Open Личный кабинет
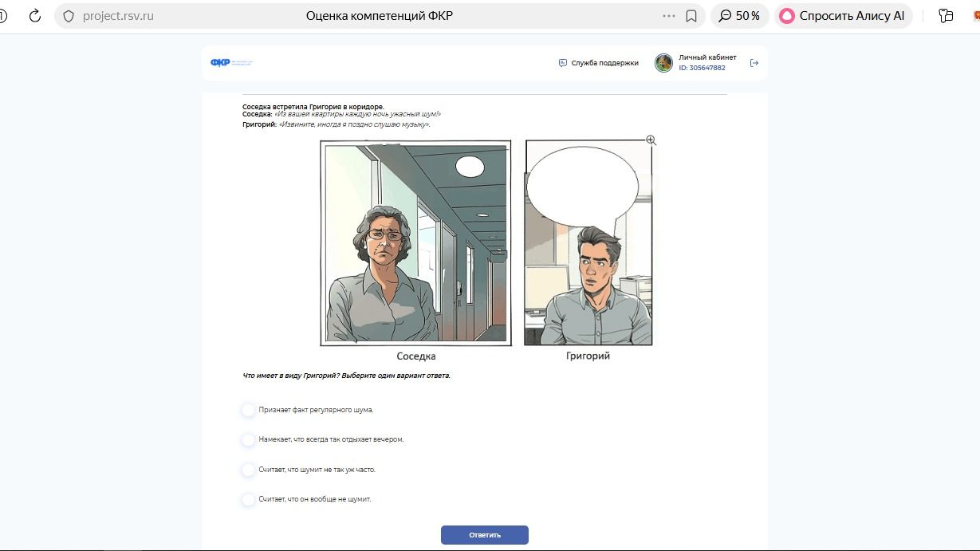The width and height of the screenshot is (980, 551). point(707,58)
